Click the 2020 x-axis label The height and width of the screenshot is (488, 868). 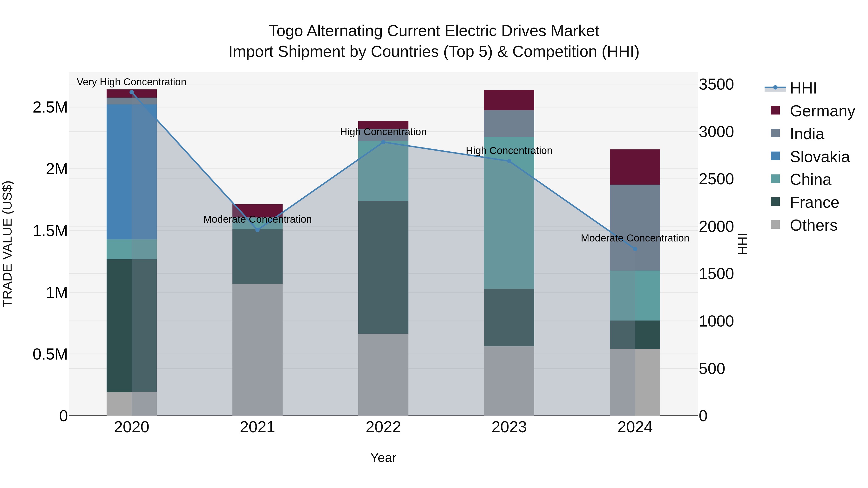coord(132,427)
